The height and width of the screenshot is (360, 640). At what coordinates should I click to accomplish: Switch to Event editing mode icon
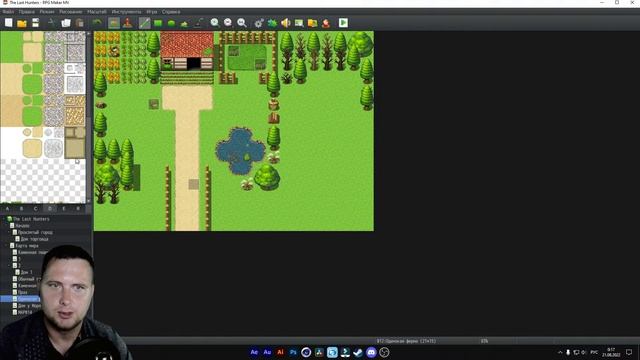point(128,23)
